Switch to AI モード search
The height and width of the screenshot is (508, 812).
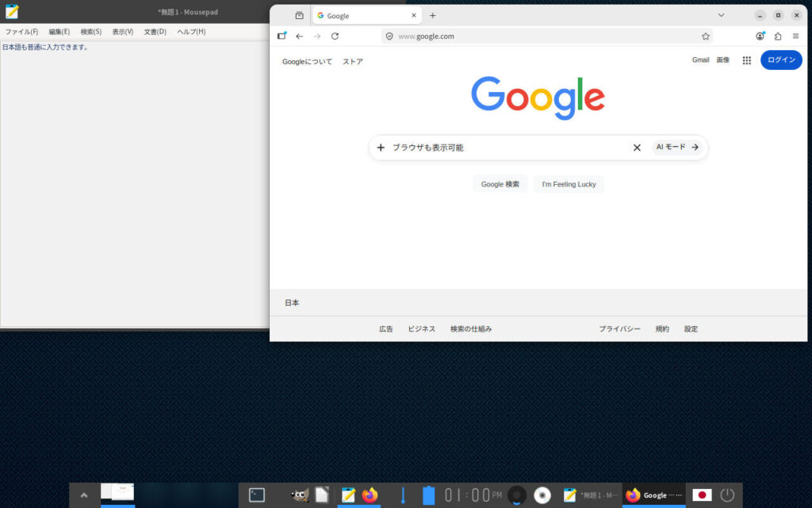pyautogui.click(x=677, y=147)
